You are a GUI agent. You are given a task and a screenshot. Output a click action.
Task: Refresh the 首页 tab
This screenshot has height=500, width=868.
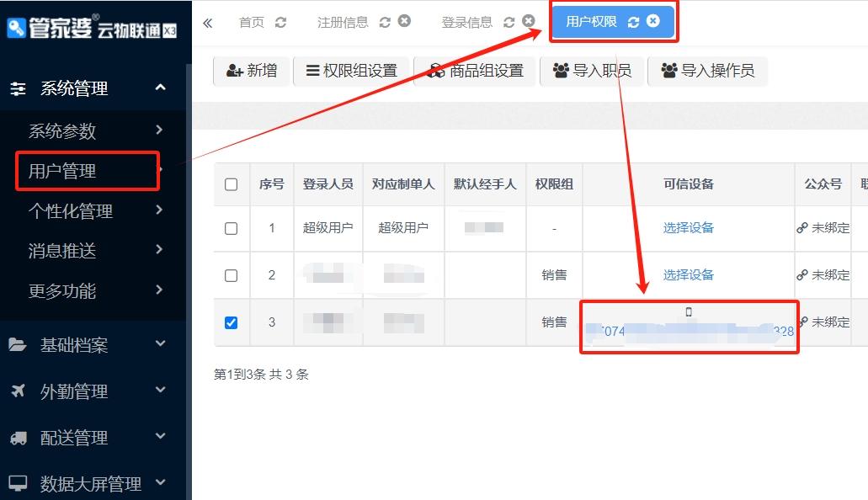pyautogui.click(x=280, y=22)
